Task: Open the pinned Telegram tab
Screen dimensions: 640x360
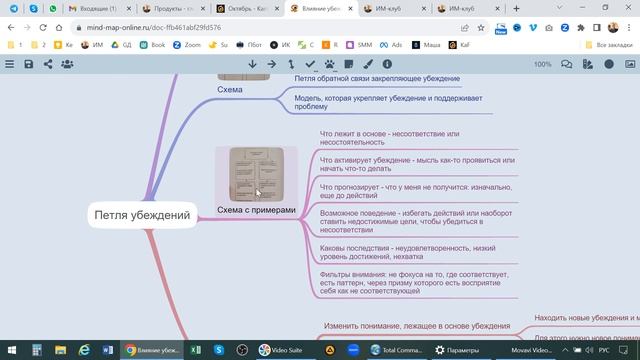Action: point(13,9)
